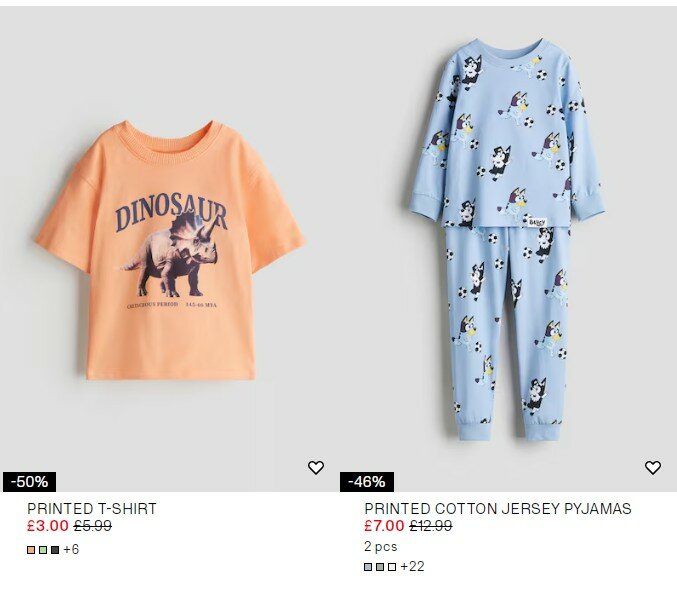Click the -46% discount badge

point(366,482)
